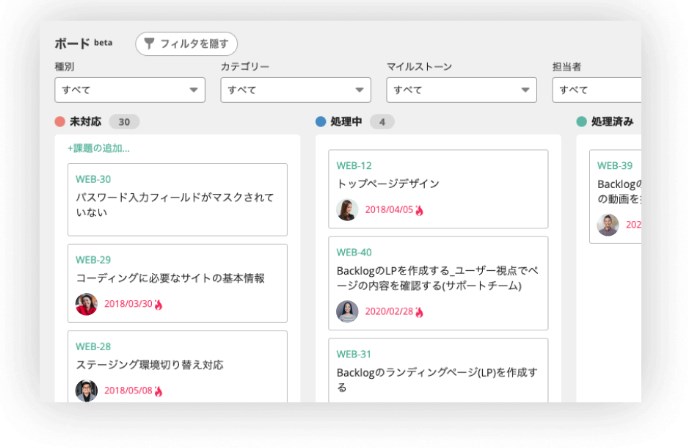
Task: Click assignee avatar on WEB-28 card
Action: pyautogui.click(x=86, y=390)
